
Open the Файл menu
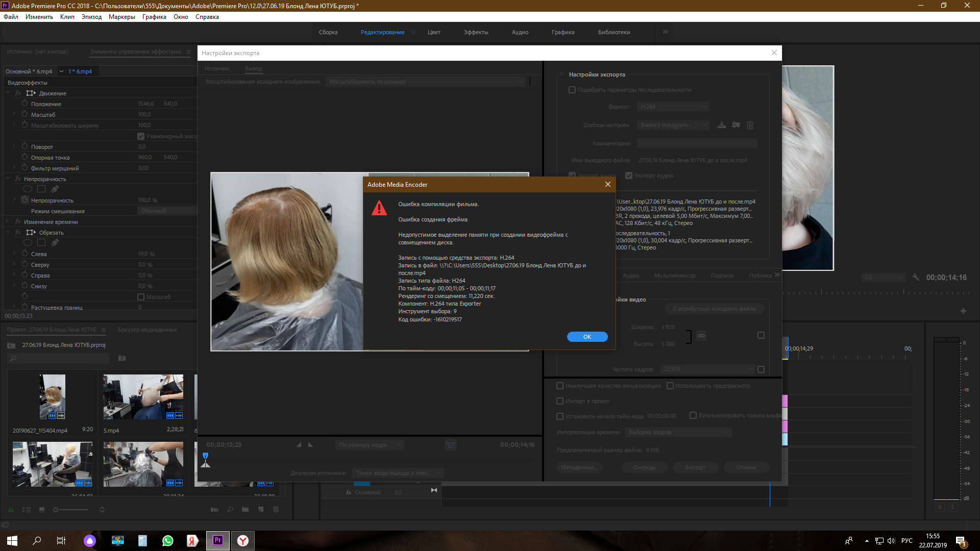(11, 17)
